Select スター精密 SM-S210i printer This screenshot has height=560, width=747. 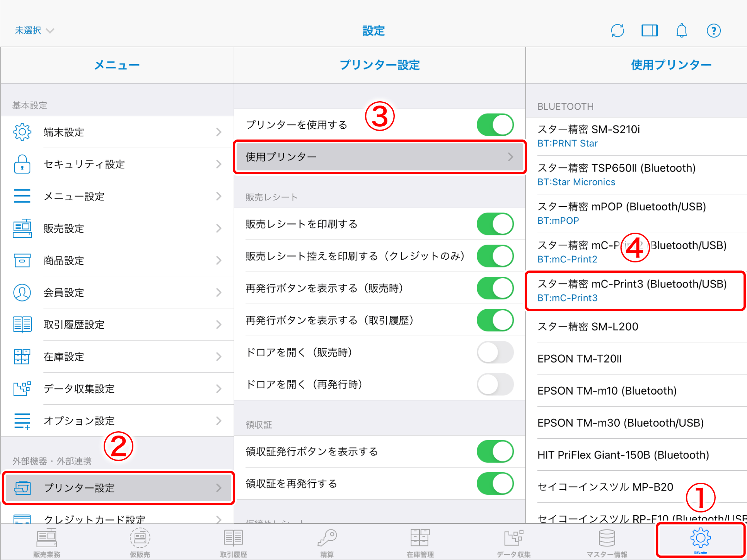[x=636, y=136]
